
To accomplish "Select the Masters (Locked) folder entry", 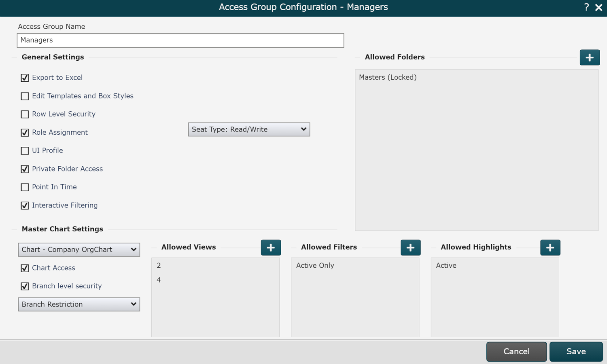I will click(x=387, y=77).
